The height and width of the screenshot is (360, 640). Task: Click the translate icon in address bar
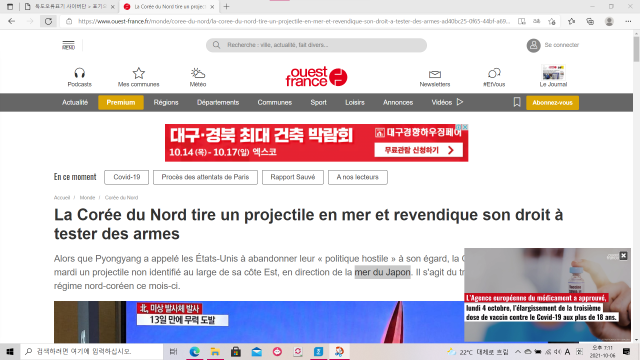click(537, 21)
